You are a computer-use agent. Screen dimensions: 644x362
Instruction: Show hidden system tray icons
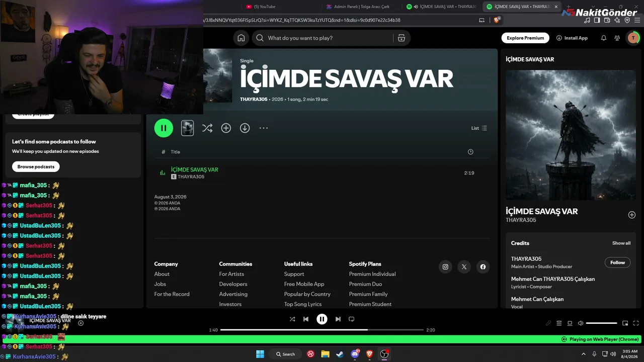(x=584, y=354)
